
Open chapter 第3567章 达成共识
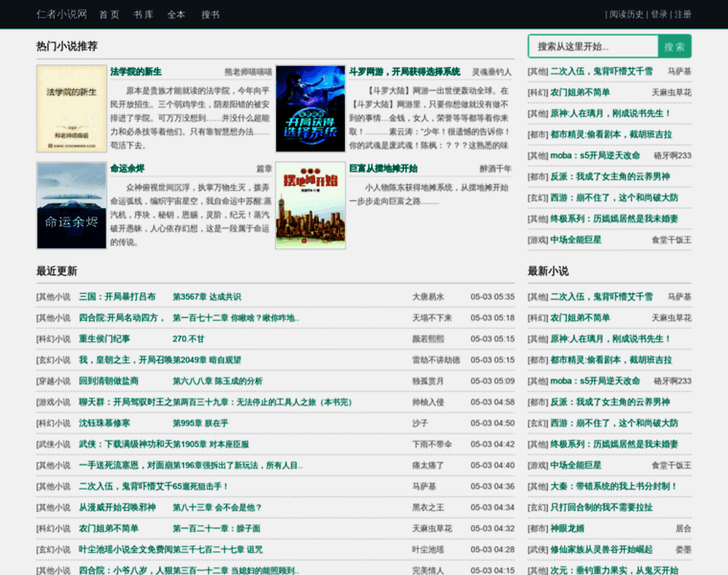207,297
